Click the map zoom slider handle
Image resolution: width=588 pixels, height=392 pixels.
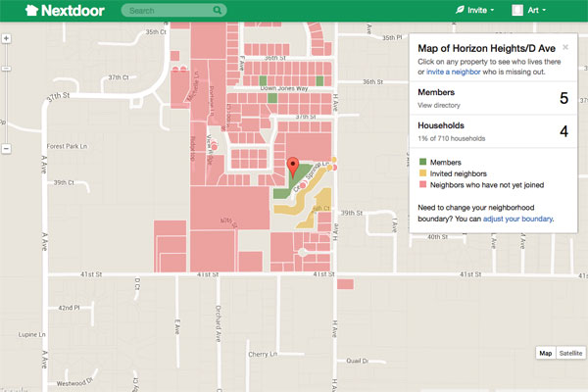pyautogui.click(x=7, y=69)
